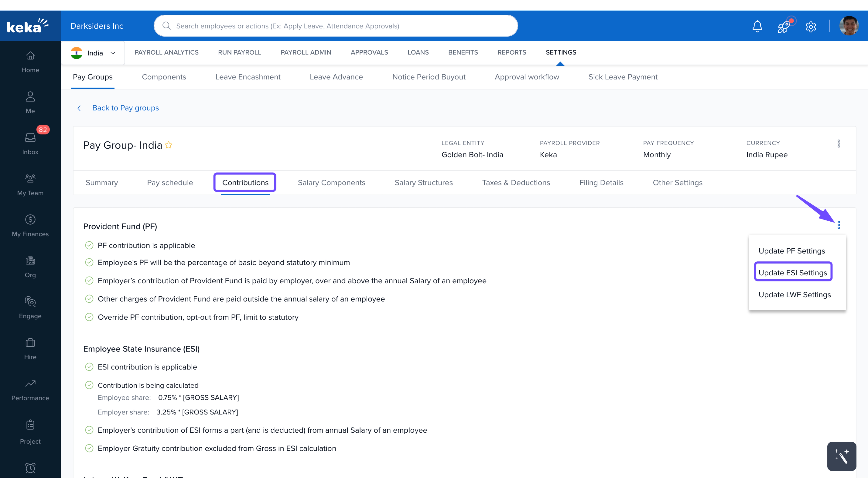
Task: Open the pay group header three-dot menu
Action: click(x=838, y=143)
